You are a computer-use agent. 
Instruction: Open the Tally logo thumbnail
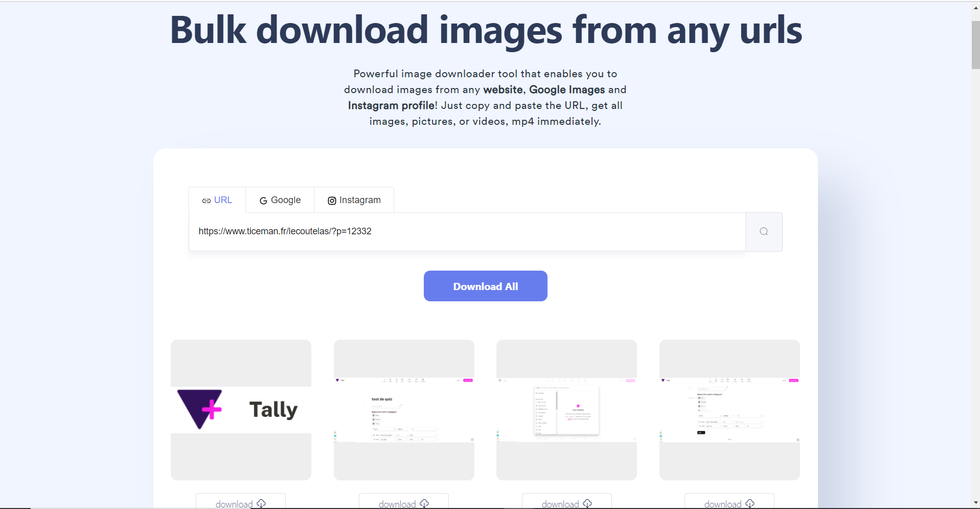coord(241,410)
